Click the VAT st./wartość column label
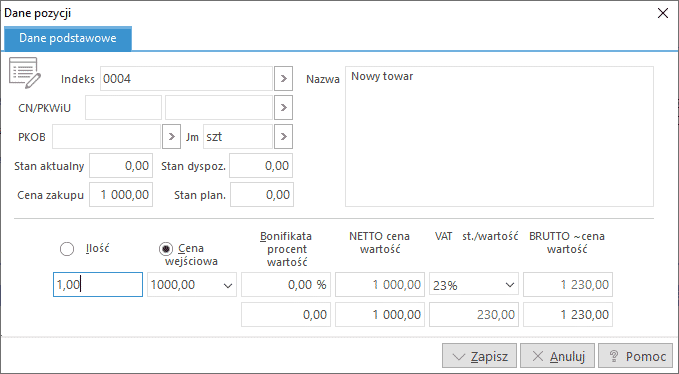 tap(476, 236)
